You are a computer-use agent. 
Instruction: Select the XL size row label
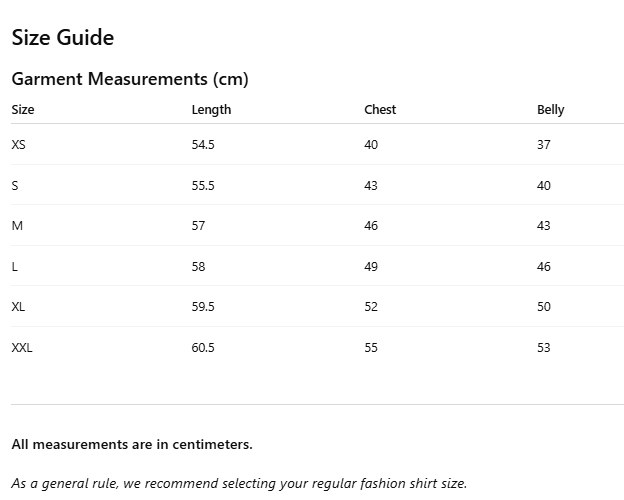(x=19, y=307)
